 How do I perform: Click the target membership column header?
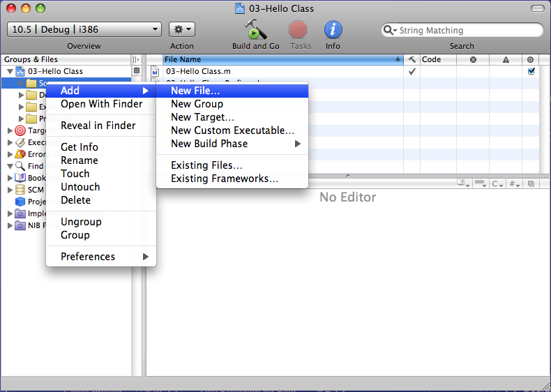531,59
